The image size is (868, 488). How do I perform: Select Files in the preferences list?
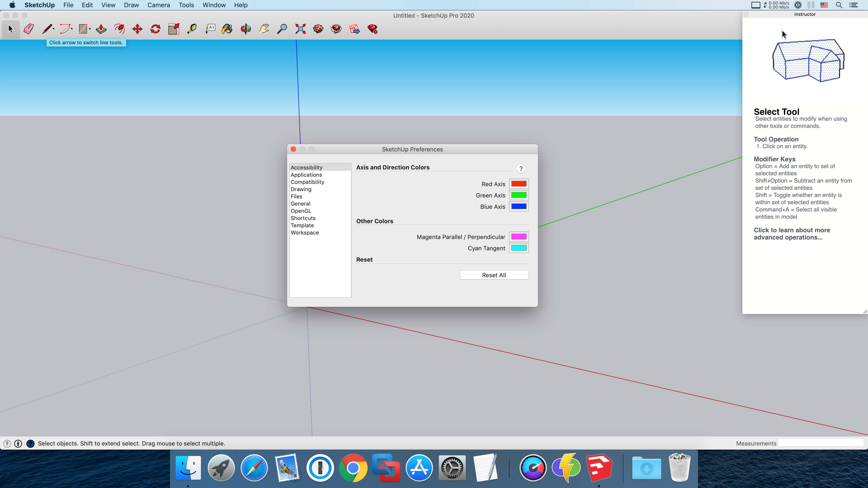click(x=320, y=196)
